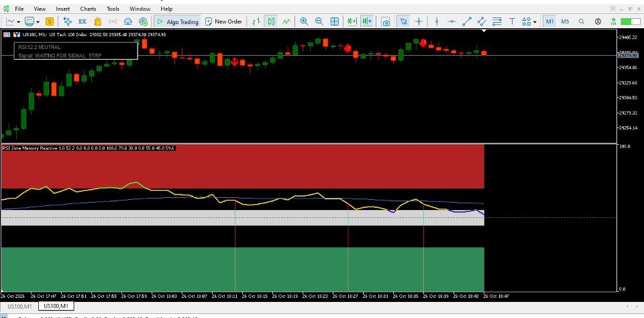This screenshot has width=644, height=318.
Task: Click the chart icon before the US100 title
Action: tap(17, 34)
